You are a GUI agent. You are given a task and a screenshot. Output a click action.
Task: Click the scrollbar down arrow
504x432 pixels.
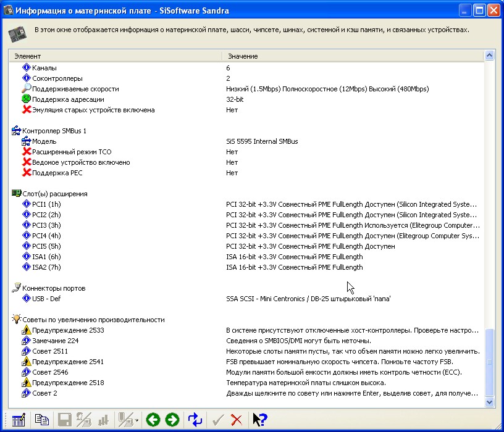point(489,402)
